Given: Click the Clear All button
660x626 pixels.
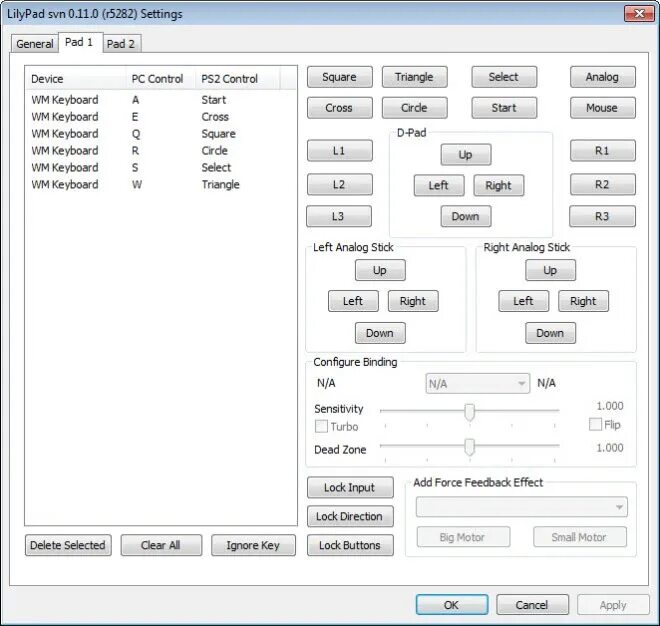Looking at the screenshot, I should [x=161, y=545].
